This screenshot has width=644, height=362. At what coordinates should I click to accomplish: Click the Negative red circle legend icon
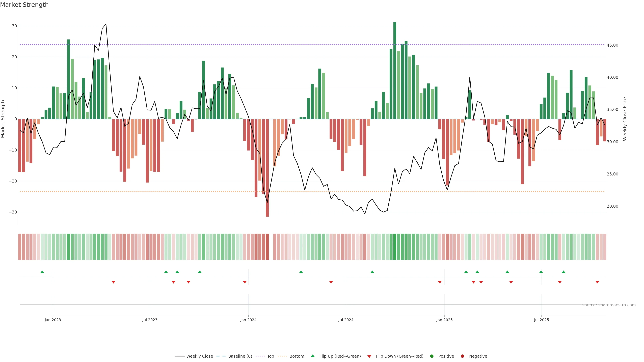coord(462,356)
